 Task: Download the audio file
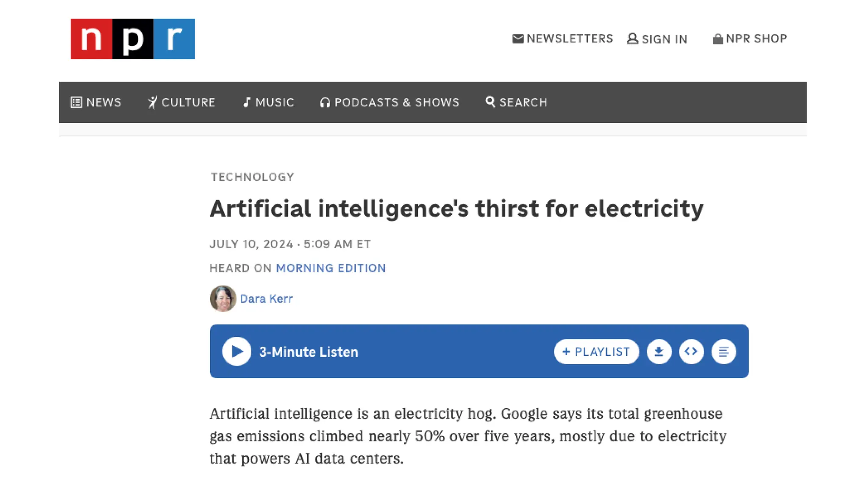[659, 352]
